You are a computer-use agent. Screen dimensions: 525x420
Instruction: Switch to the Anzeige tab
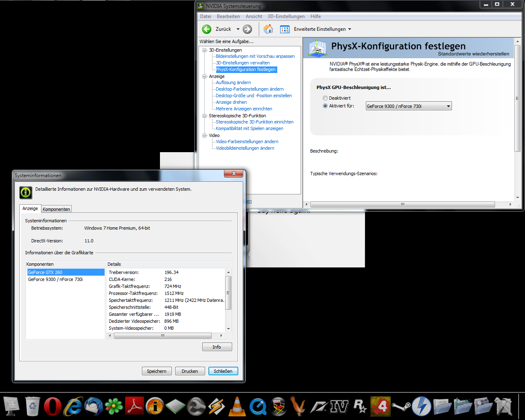(x=30, y=208)
